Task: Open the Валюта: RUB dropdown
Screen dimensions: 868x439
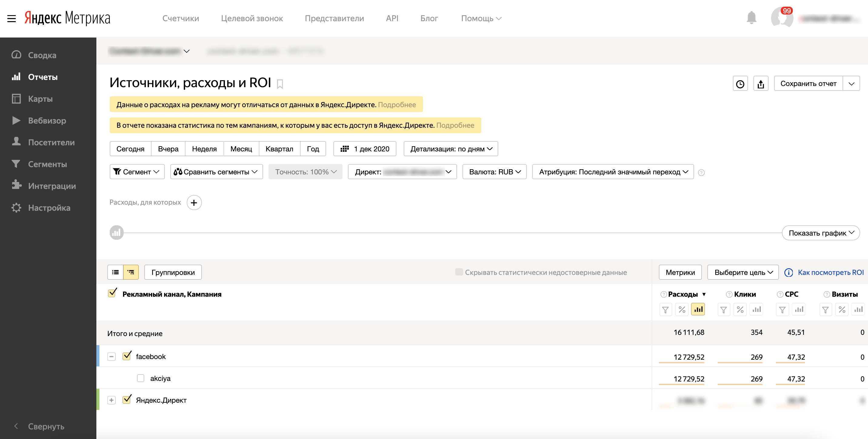Action: [x=494, y=172]
